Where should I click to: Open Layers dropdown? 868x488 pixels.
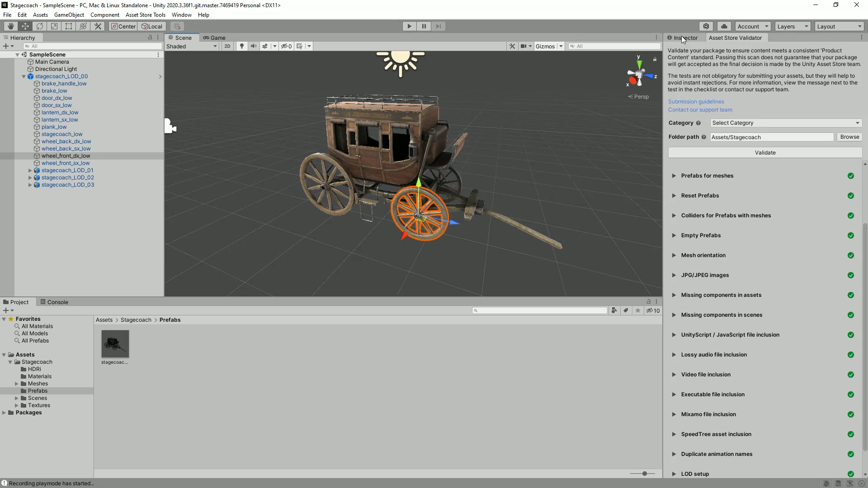point(793,26)
